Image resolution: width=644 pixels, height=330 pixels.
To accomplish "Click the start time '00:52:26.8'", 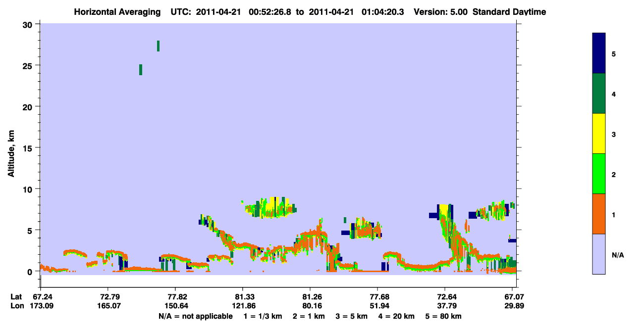I will (x=271, y=12).
